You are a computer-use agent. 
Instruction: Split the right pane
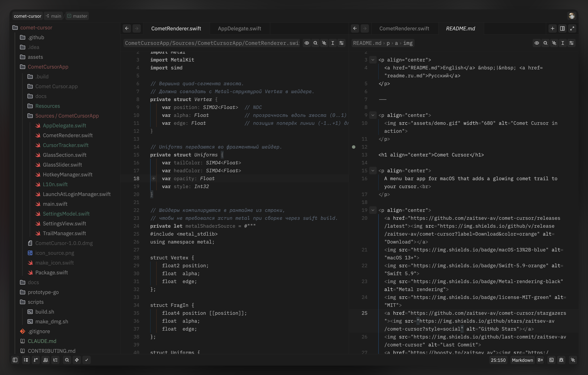(x=562, y=28)
